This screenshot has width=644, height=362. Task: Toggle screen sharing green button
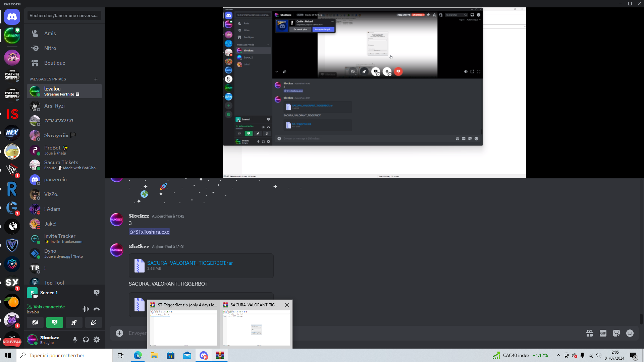point(55,322)
